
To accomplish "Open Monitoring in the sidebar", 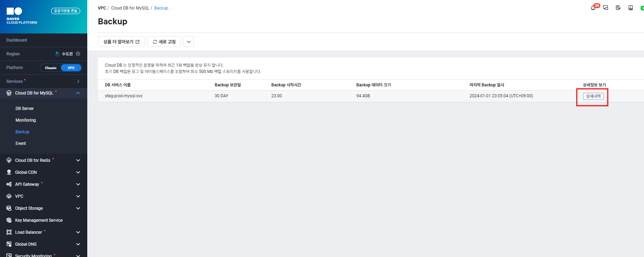I will coord(26,120).
